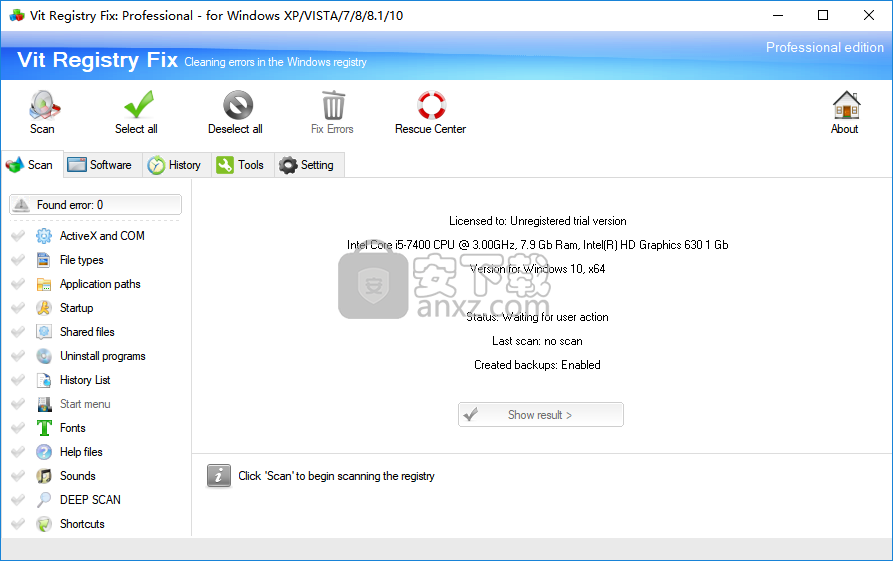
Task: Switch to the Scan tab
Action: [31, 165]
